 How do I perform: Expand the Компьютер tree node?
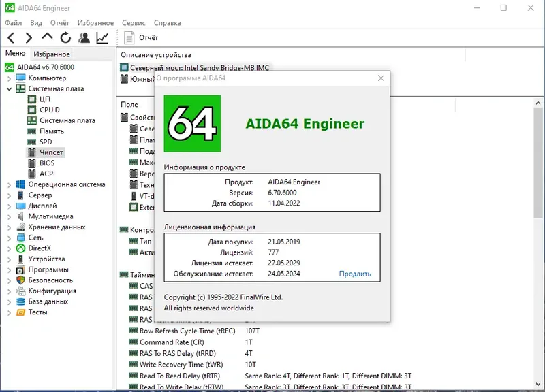coord(9,78)
